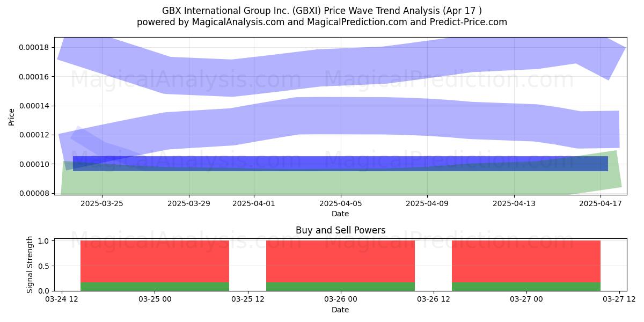
Task: Click the 2025-04-13 date tick label
Action: click(x=514, y=203)
